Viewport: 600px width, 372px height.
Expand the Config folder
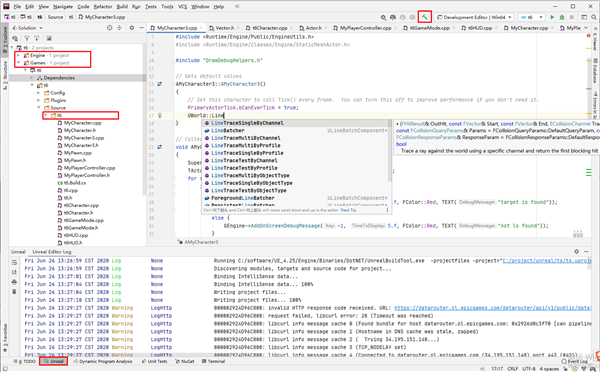[x=39, y=93]
